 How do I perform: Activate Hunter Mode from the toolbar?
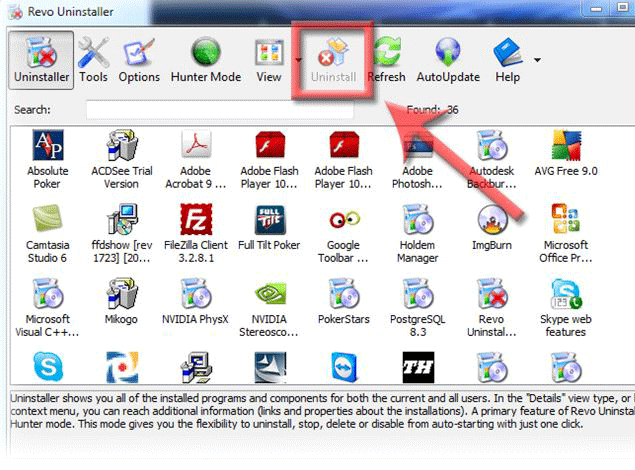click(x=206, y=60)
